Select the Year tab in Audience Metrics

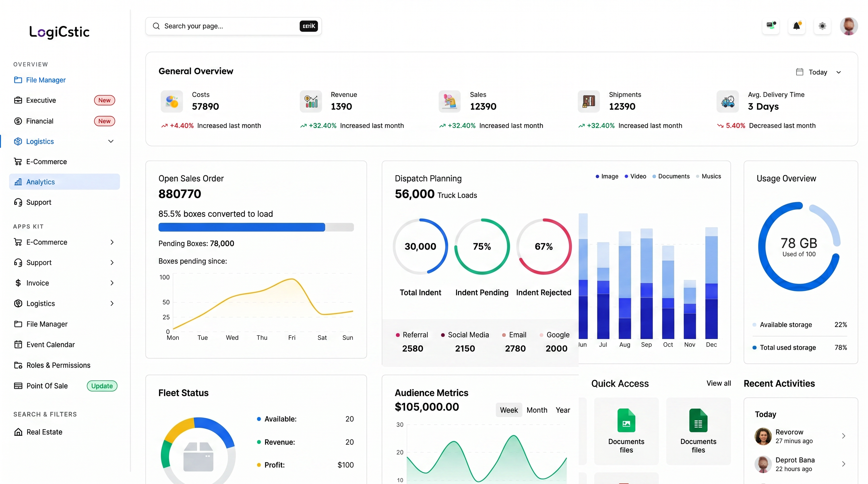tap(563, 410)
